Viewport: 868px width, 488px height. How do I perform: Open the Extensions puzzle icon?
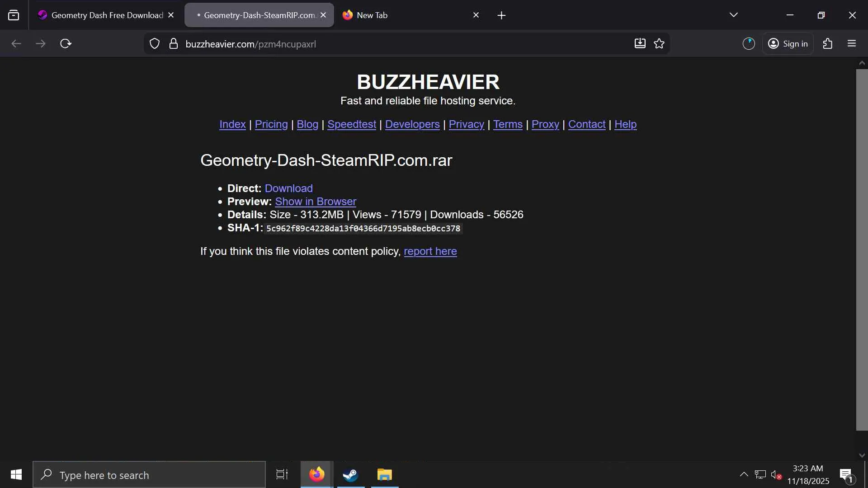click(827, 44)
